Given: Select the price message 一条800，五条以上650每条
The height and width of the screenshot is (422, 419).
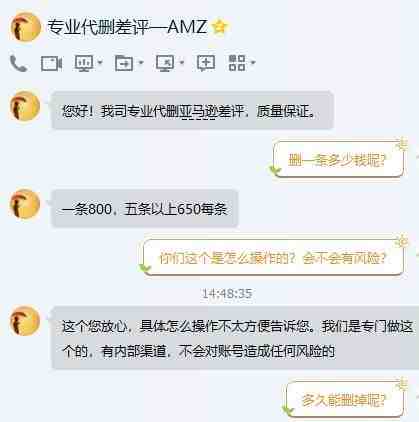Looking at the screenshot, I should [x=145, y=209].
